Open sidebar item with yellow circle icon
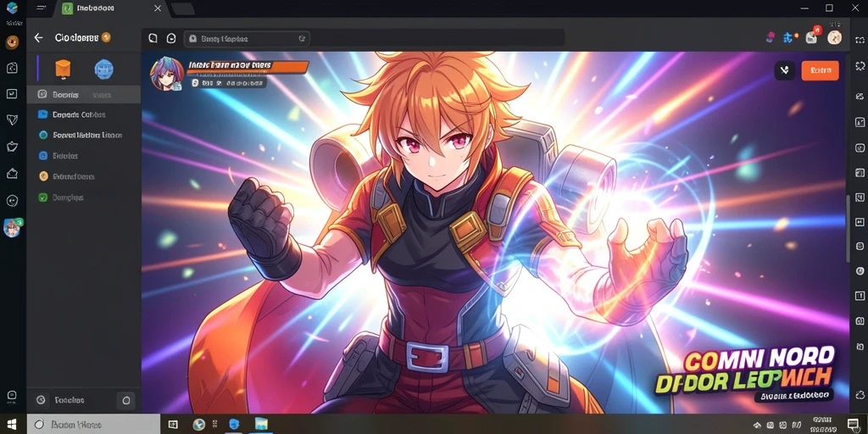Viewport: 868px width, 434px height. (84, 176)
